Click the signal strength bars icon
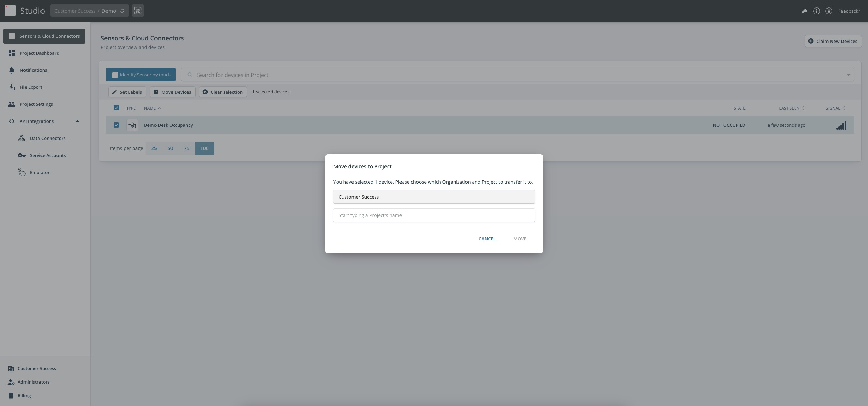This screenshot has width=868, height=406. tap(841, 126)
